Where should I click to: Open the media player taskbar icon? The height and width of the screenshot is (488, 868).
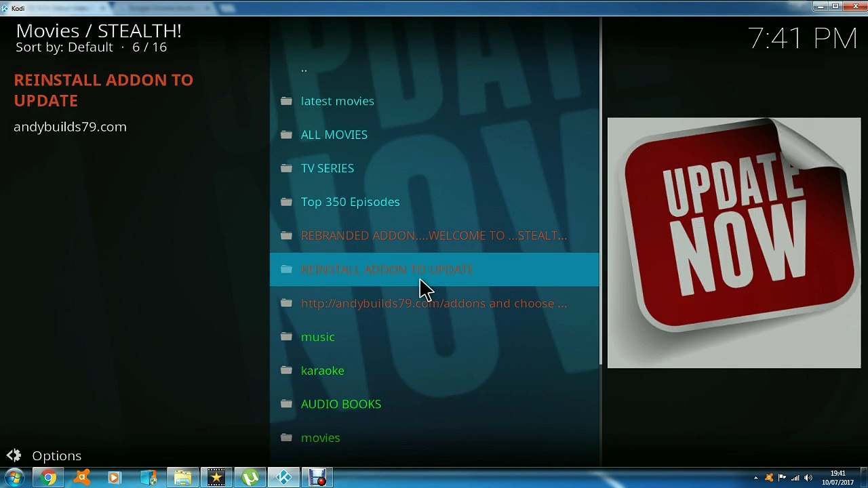[x=114, y=478]
